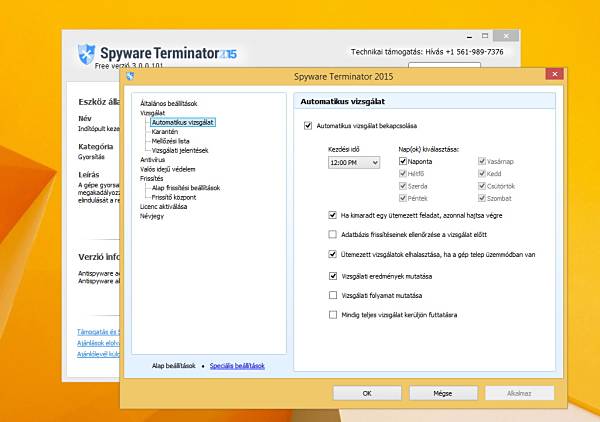
Task: Toggle Automatikus vizsgálat bekapcsolása checkbox
Action: [308, 125]
